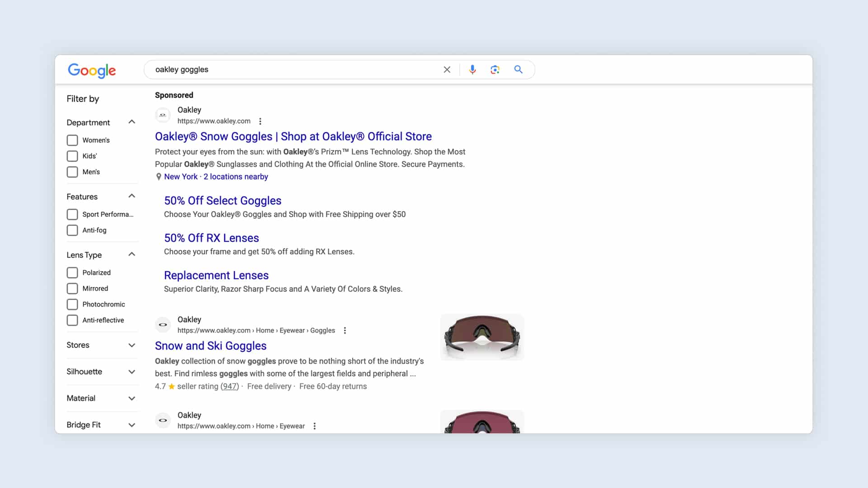Expand the Bridge Fit filter section
The width and height of the screenshot is (868, 488).
point(132,425)
